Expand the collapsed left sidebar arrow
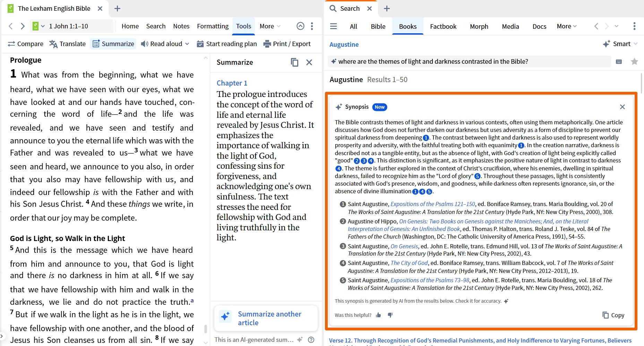 click(x=2, y=336)
